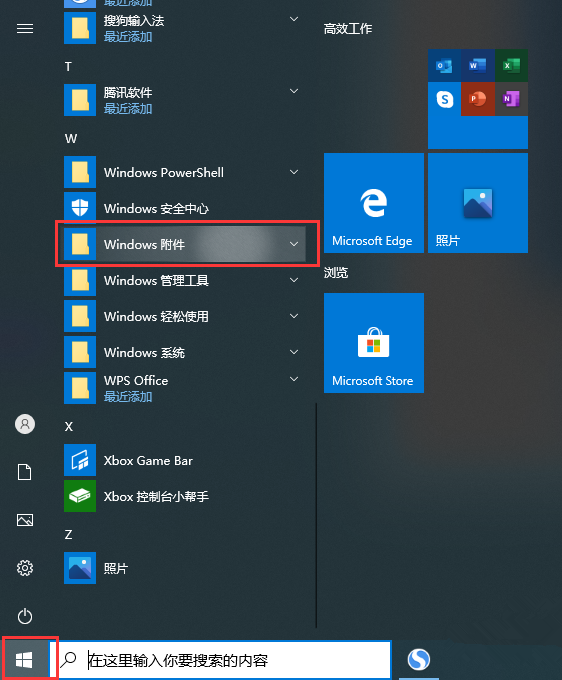The height and width of the screenshot is (680, 562).
Task: Launch Xbox Game Bar app icon
Action: (x=80, y=460)
